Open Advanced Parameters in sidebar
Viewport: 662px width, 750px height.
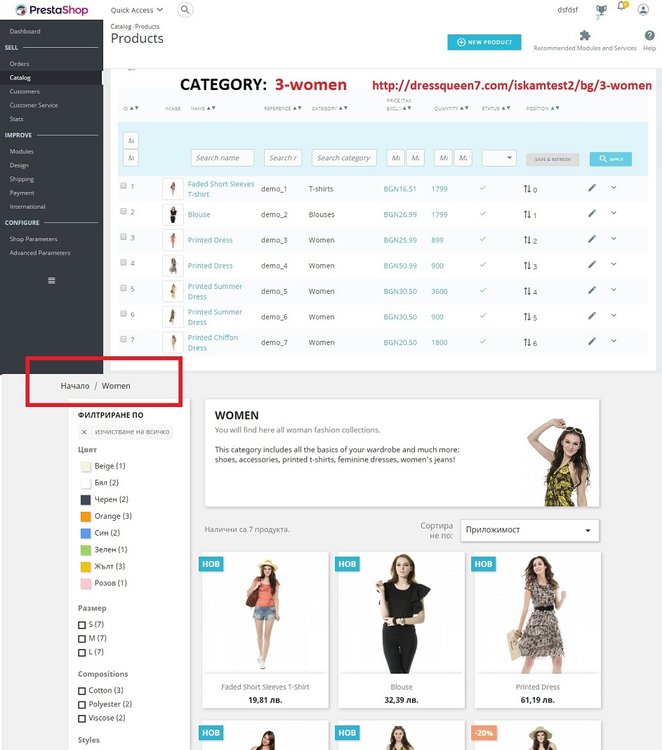point(40,253)
